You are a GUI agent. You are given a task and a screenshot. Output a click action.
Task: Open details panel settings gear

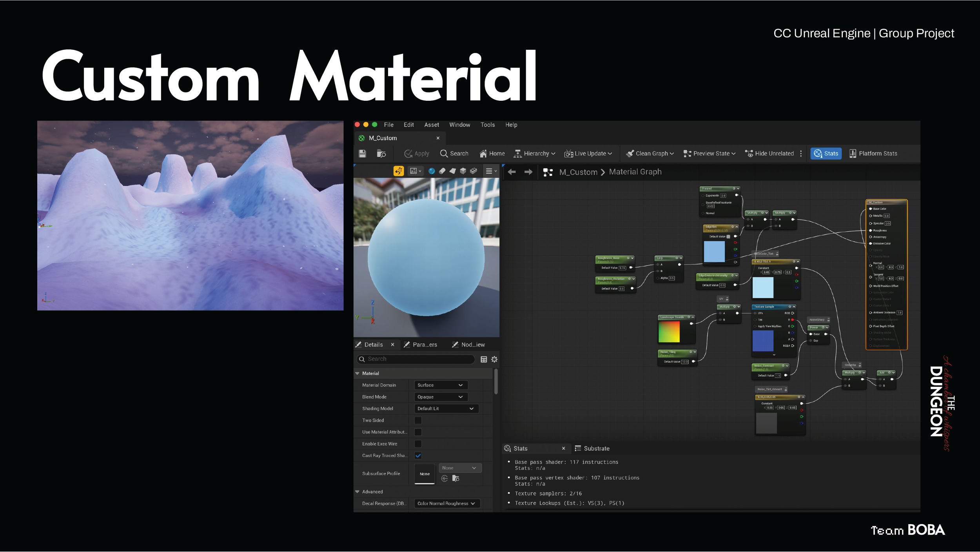click(x=494, y=359)
